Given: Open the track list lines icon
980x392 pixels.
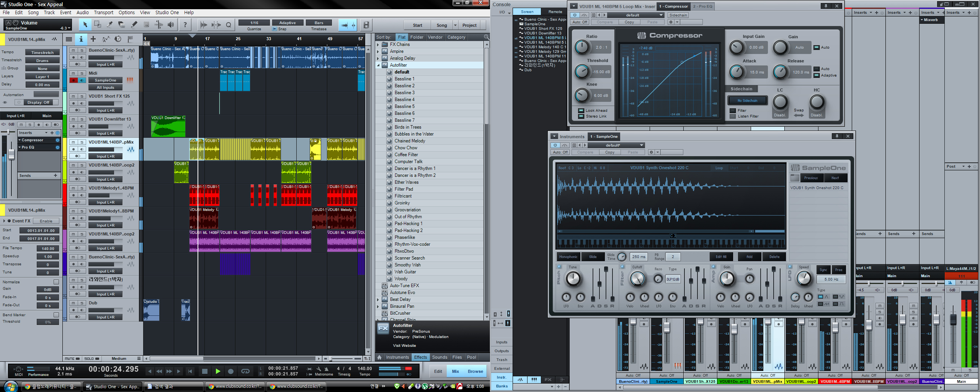Looking at the screenshot, I should [69, 39].
